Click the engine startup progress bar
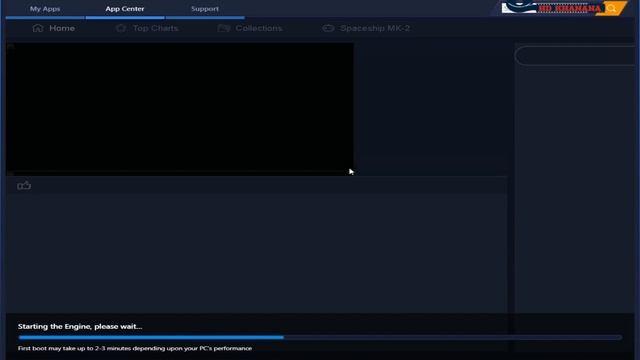Screen dimensions: 640x360 (x=320, y=338)
